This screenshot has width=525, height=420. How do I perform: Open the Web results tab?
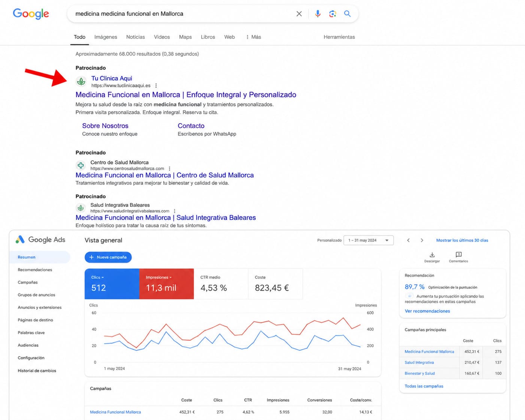click(x=230, y=37)
